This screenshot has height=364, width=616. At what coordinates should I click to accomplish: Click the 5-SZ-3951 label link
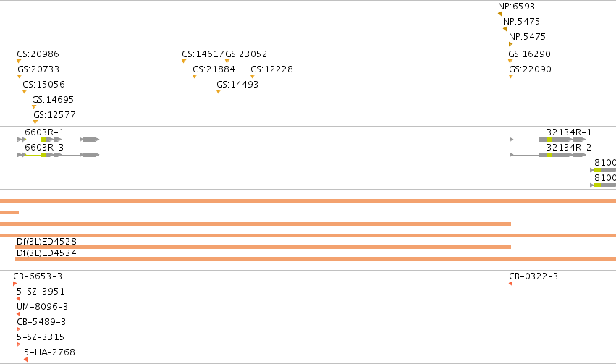pyautogui.click(x=41, y=292)
